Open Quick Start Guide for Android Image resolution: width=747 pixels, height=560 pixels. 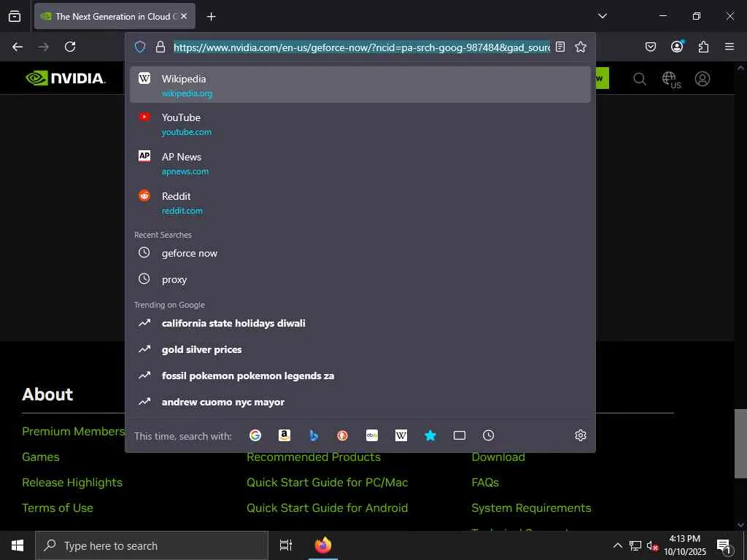(327, 507)
